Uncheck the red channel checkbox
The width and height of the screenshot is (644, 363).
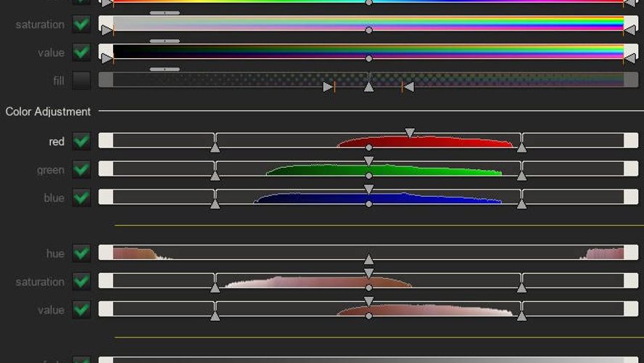coord(82,141)
